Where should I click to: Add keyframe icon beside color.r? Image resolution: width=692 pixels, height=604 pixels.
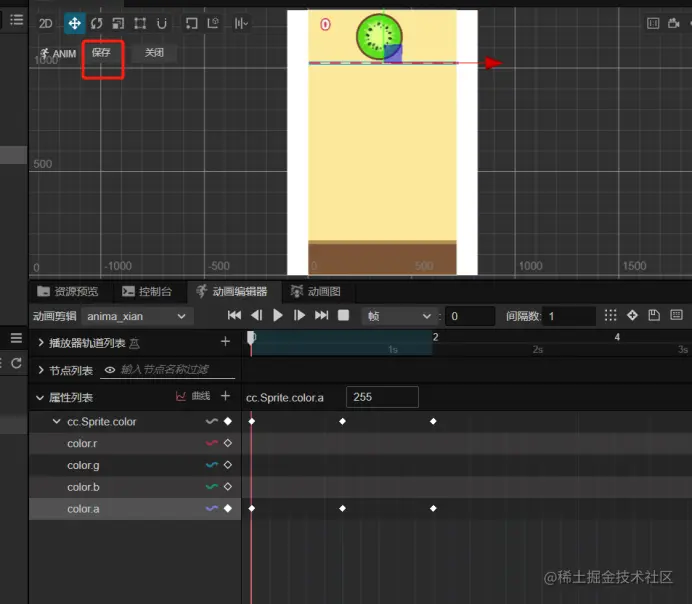[227, 443]
